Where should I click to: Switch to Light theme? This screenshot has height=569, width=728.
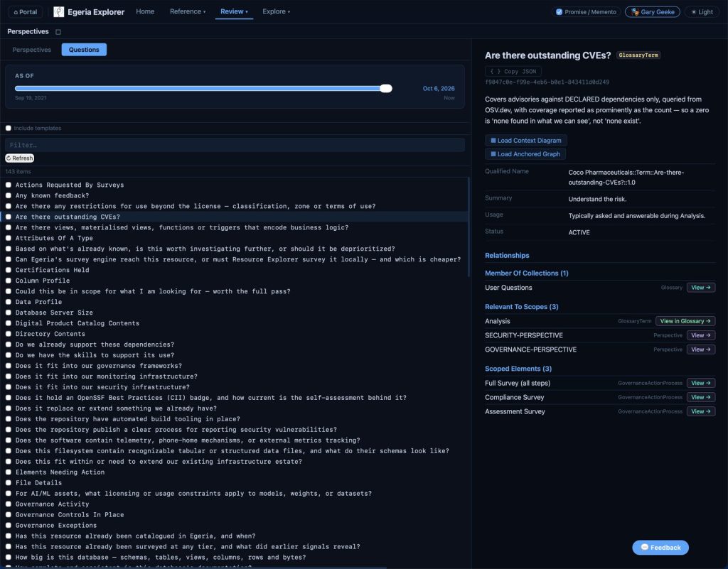click(x=702, y=12)
